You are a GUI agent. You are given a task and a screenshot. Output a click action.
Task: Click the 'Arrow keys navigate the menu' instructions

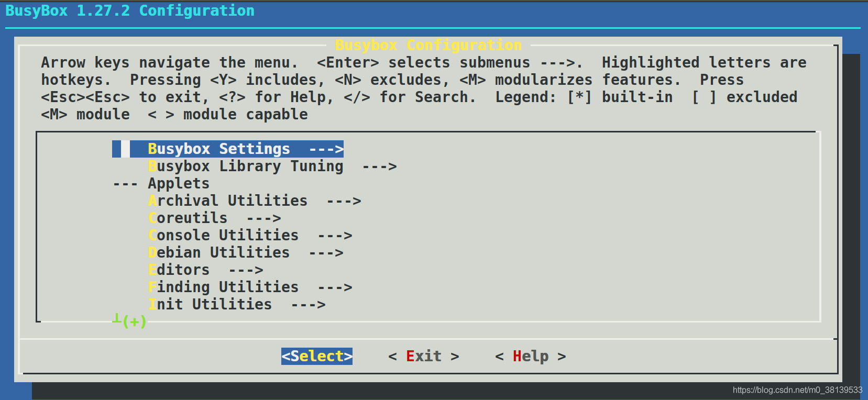click(424, 88)
